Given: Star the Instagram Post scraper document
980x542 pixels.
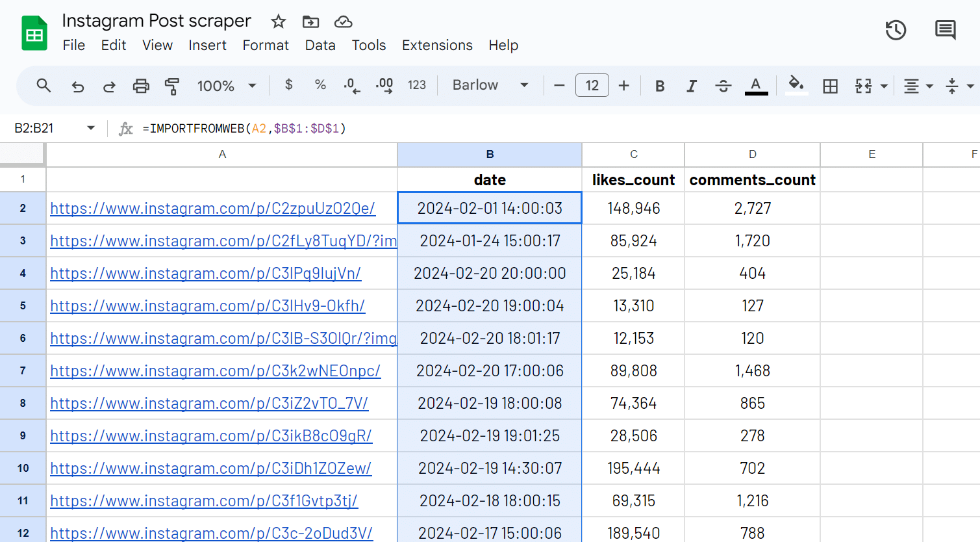Looking at the screenshot, I should [x=279, y=21].
